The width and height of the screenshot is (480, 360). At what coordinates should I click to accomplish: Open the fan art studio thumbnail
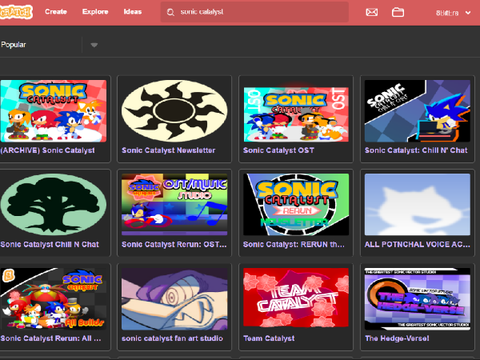[174, 299]
